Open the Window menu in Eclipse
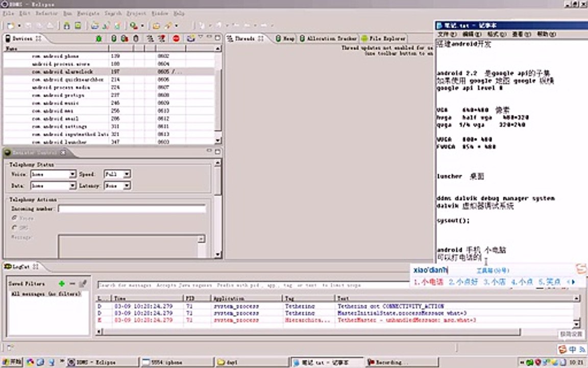588x368 pixels. pyautogui.click(x=160, y=13)
